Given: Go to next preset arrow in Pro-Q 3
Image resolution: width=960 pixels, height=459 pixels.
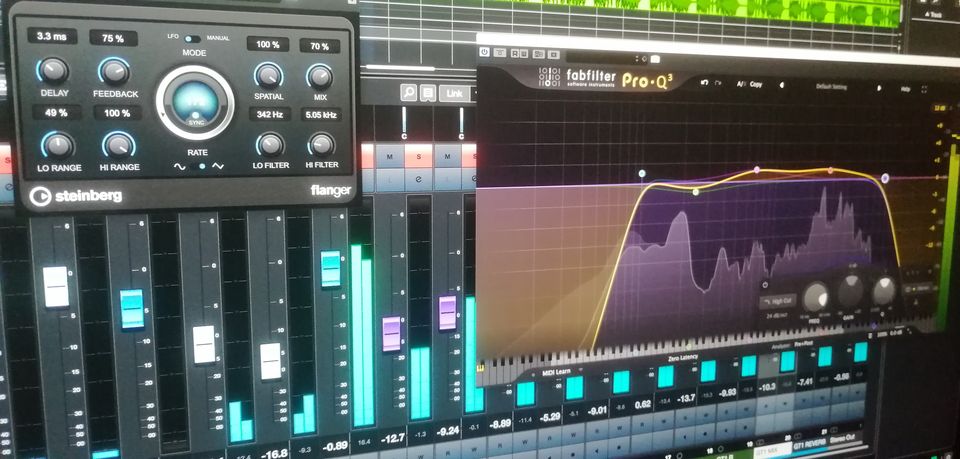Looking at the screenshot, I should [x=880, y=88].
